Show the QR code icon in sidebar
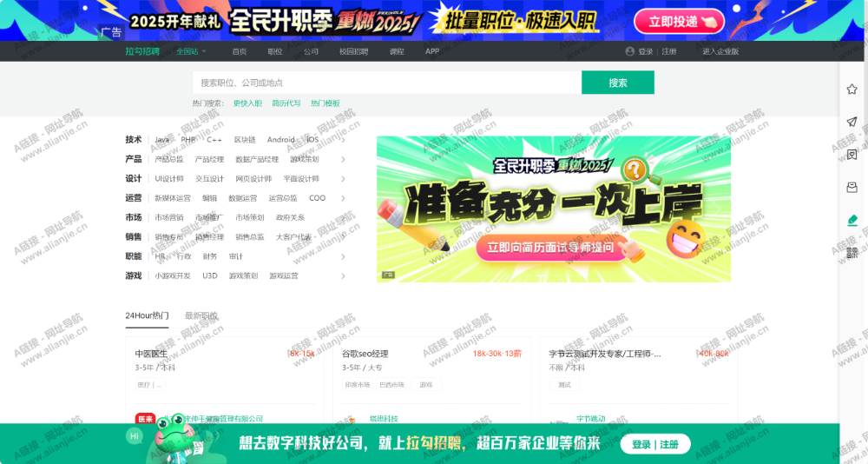The image size is (868, 464). click(x=852, y=253)
